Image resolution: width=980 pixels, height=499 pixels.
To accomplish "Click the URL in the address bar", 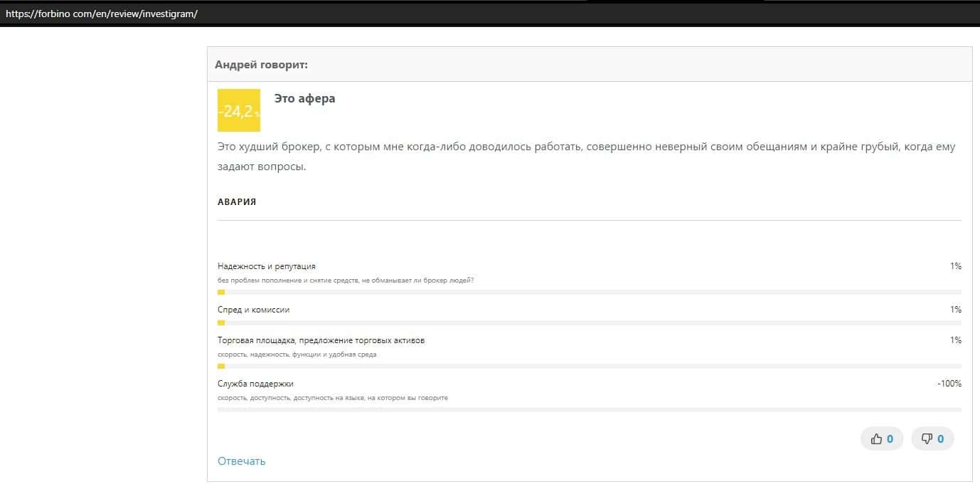I will tap(102, 14).
